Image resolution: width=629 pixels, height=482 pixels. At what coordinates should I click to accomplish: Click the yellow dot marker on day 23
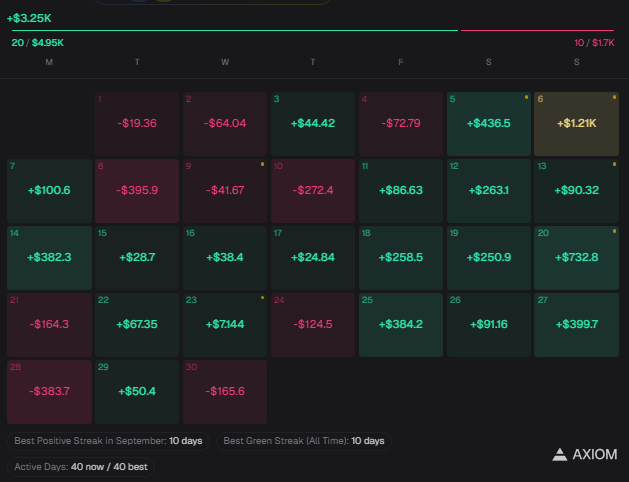tap(262, 298)
